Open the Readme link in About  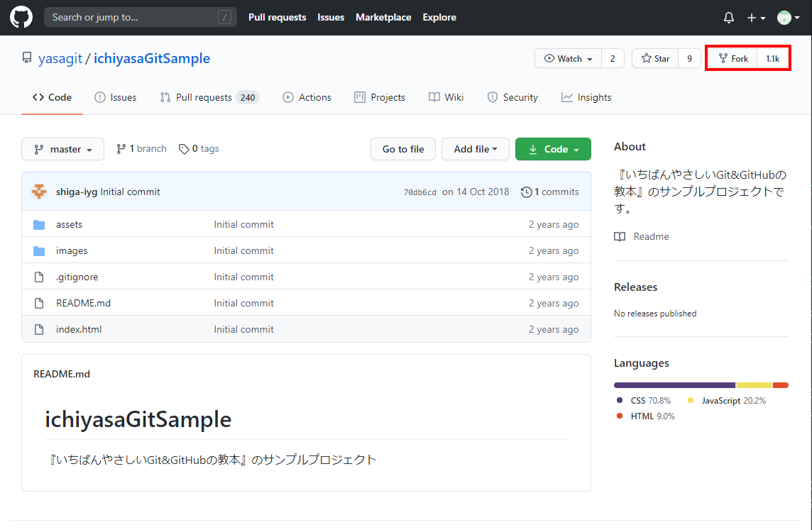642,236
